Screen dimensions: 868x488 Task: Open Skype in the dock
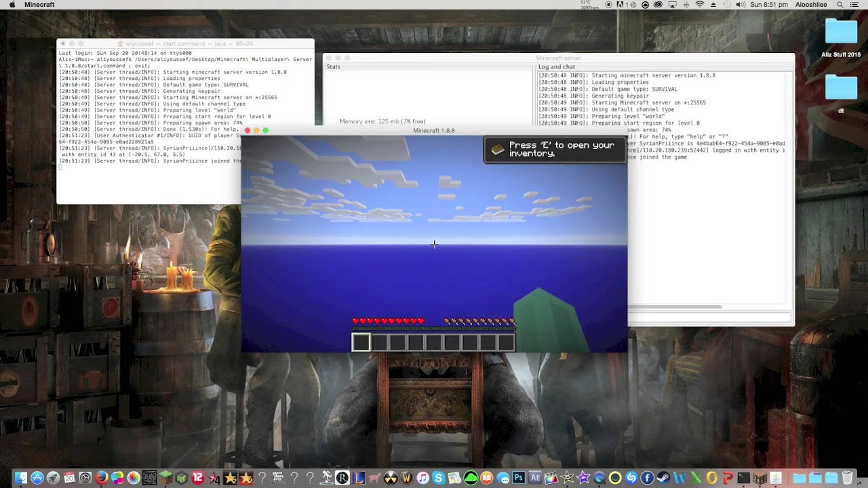[439, 478]
